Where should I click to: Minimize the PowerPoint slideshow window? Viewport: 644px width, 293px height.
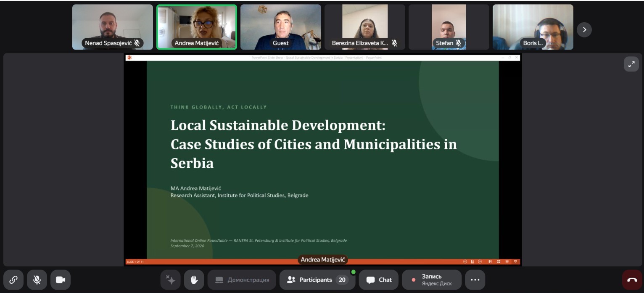(x=503, y=57)
